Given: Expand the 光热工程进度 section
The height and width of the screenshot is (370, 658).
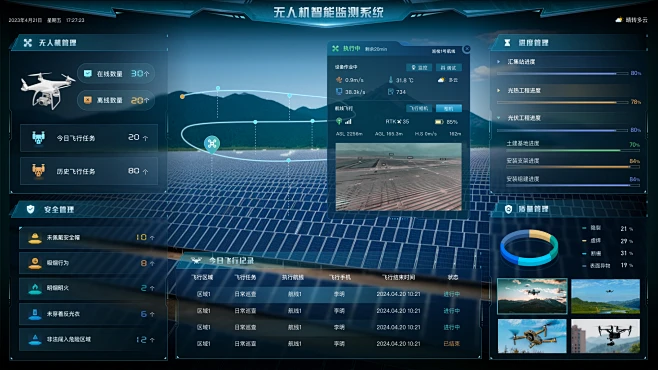Looking at the screenshot, I should tap(499, 90).
